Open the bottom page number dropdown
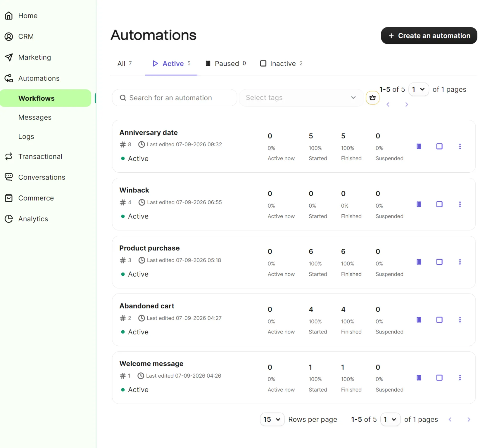 click(390, 419)
